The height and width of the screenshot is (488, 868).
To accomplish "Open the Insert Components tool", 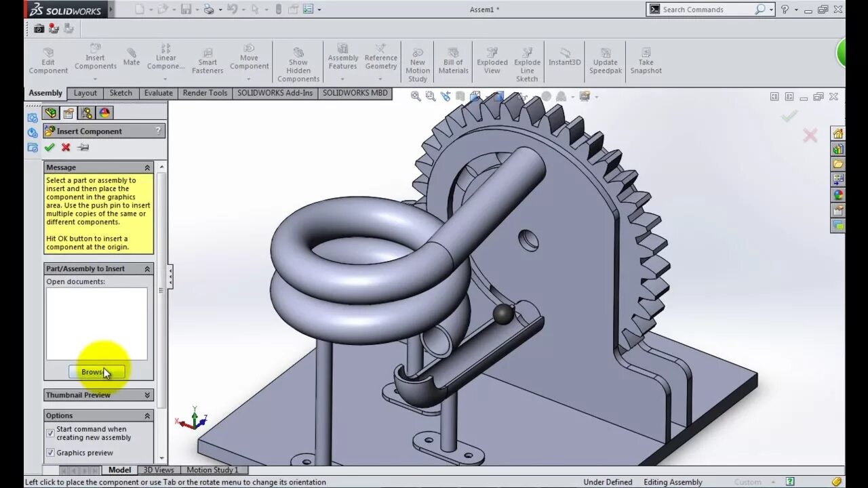I will pos(95,58).
